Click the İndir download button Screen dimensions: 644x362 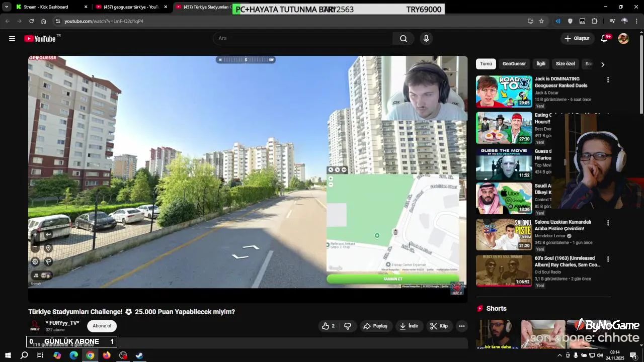[409, 326]
